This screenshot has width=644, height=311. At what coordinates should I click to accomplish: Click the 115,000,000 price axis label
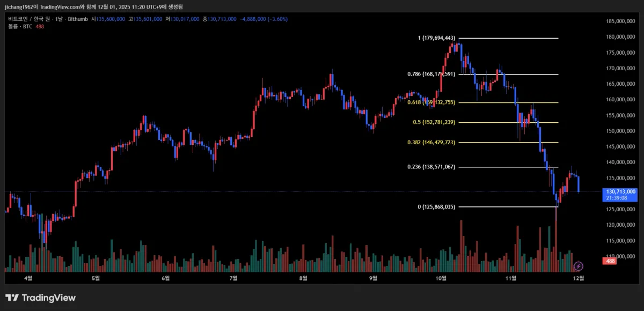tap(621, 240)
